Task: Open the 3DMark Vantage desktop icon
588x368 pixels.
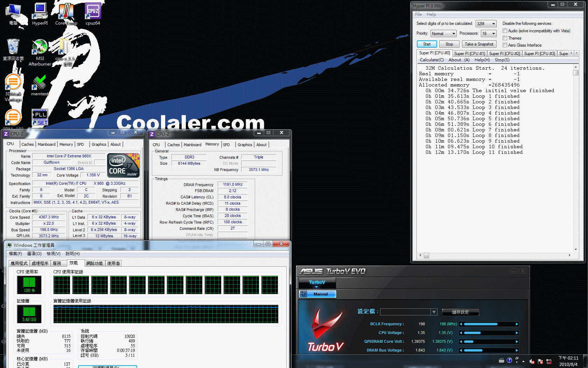Action: pyautogui.click(x=13, y=88)
